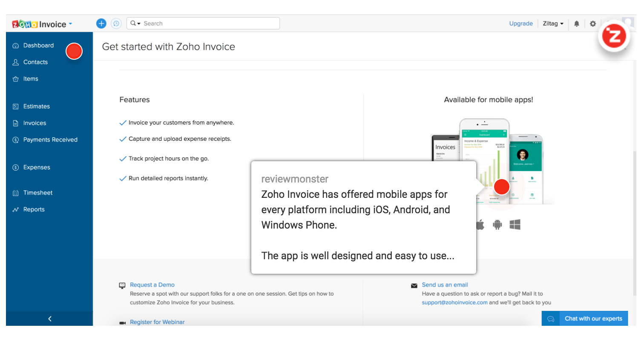Click the Features heading
Image resolution: width=644 pixels, height=342 pixels.
click(135, 100)
